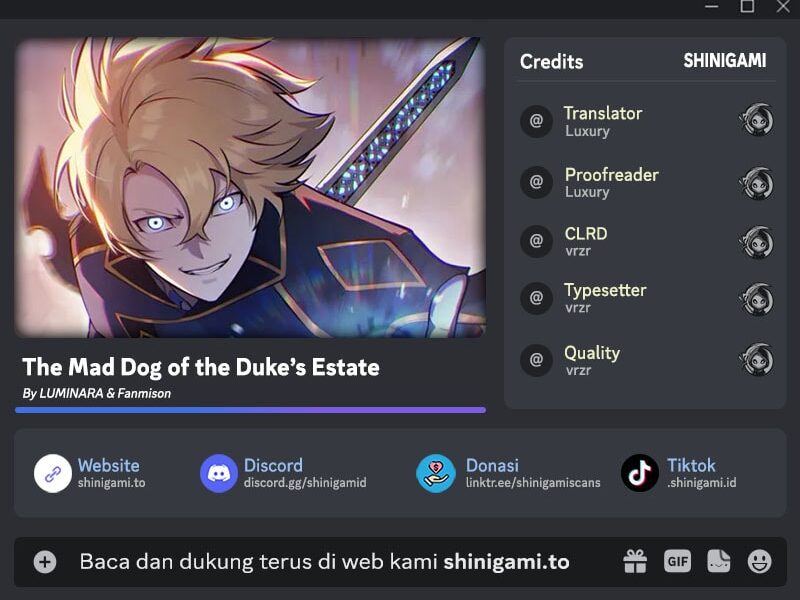Click the Tiktok .shinigami.id label

(702, 473)
